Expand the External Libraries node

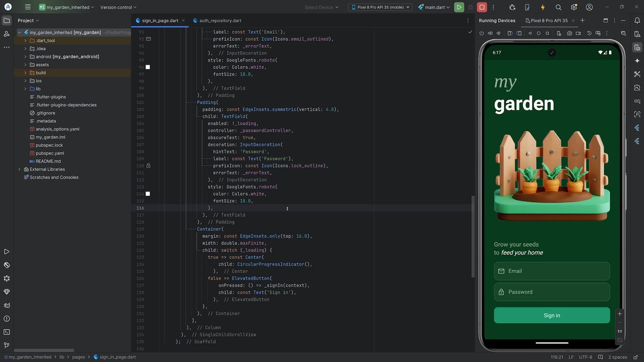point(19,169)
